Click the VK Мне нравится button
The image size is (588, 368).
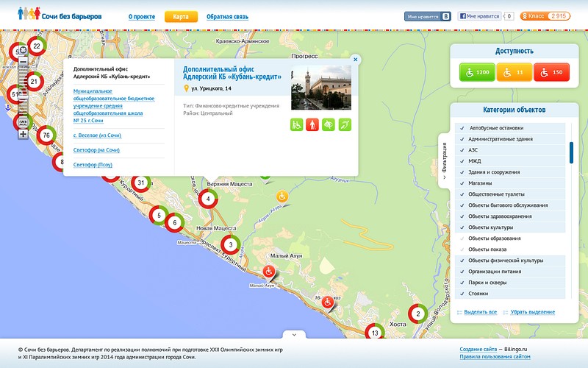point(427,16)
